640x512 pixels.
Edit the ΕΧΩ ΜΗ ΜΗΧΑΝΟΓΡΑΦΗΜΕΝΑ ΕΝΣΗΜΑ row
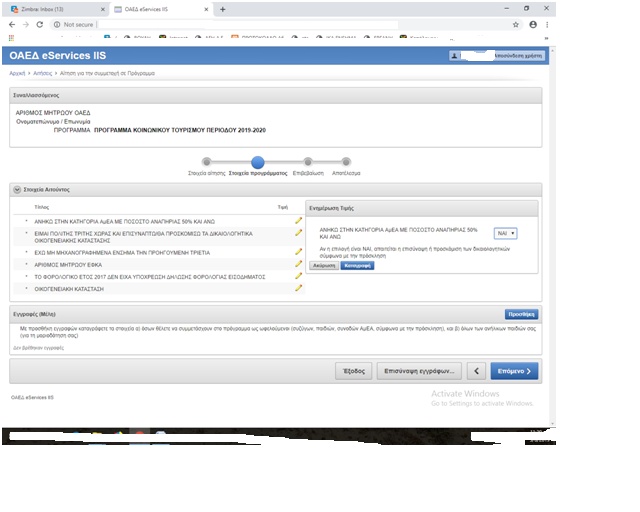298,251
